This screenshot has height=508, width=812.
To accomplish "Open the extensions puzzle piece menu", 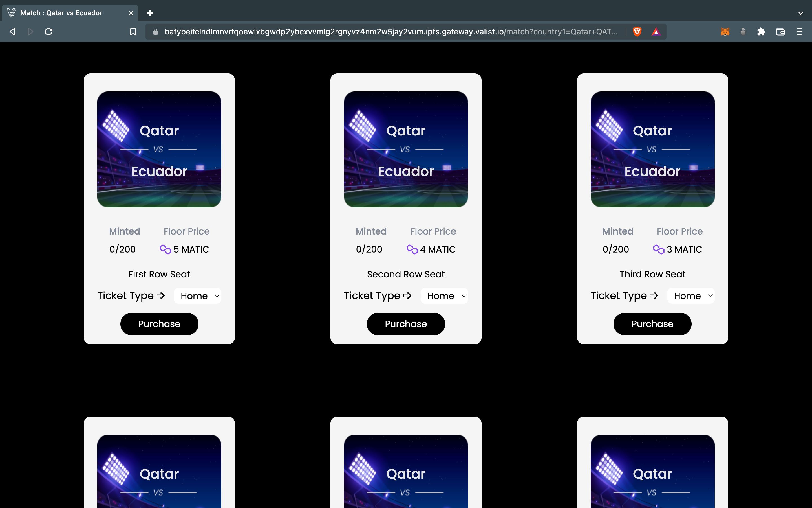I will pyautogui.click(x=761, y=32).
